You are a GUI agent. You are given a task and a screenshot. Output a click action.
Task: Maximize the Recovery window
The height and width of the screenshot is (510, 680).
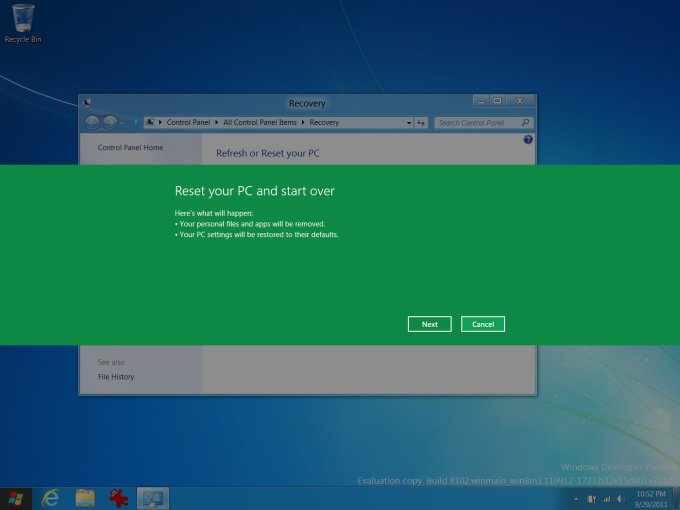coord(497,101)
